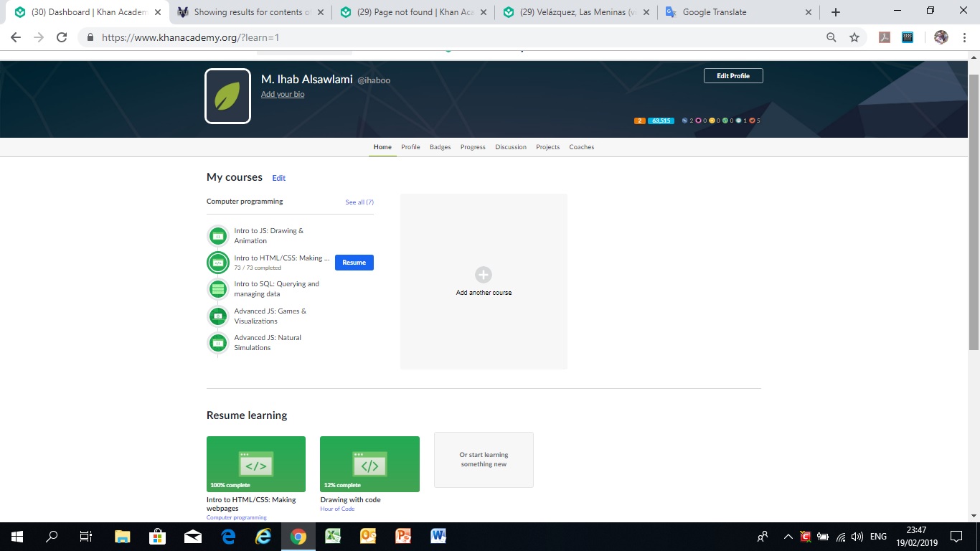The height and width of the screenshot is (551, 980).
Task: Click the Edit Profile button
Action: click(x=733, y=76)
